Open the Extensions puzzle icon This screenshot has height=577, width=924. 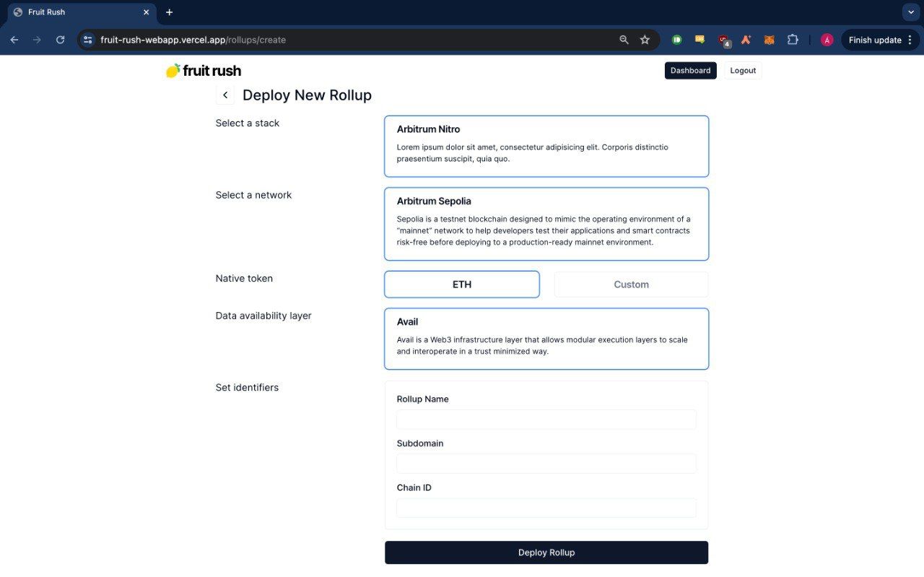[x=793, y=40]
